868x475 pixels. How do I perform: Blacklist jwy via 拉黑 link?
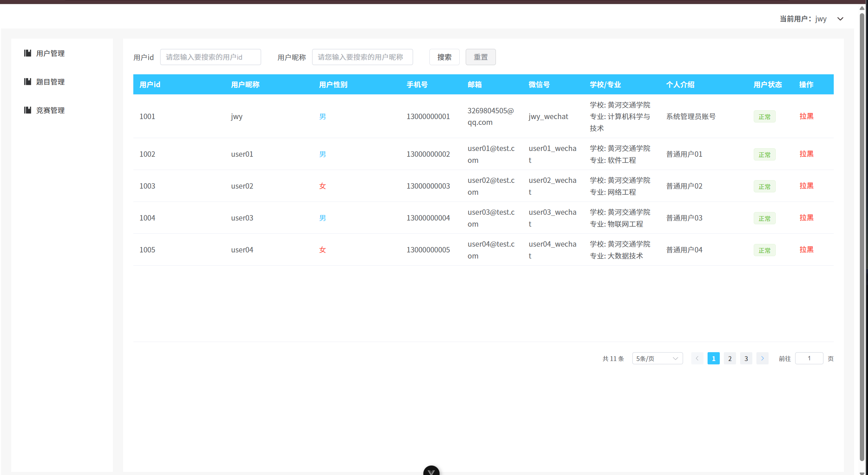click(806, 116)
